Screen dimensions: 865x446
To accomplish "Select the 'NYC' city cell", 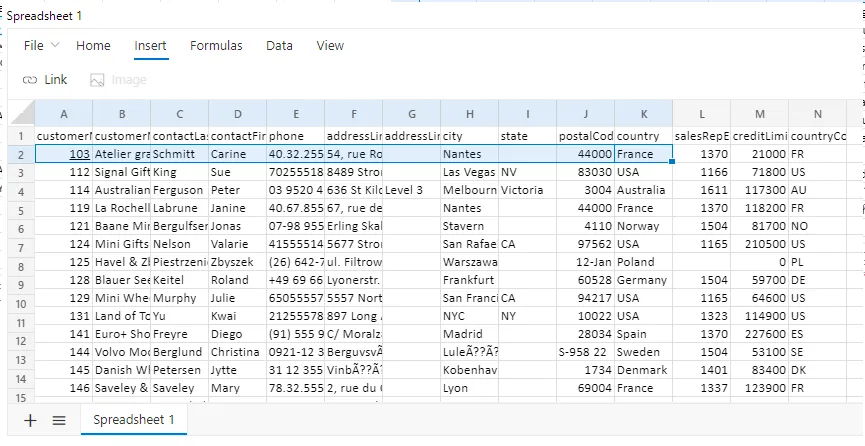I will click(469, 316).
